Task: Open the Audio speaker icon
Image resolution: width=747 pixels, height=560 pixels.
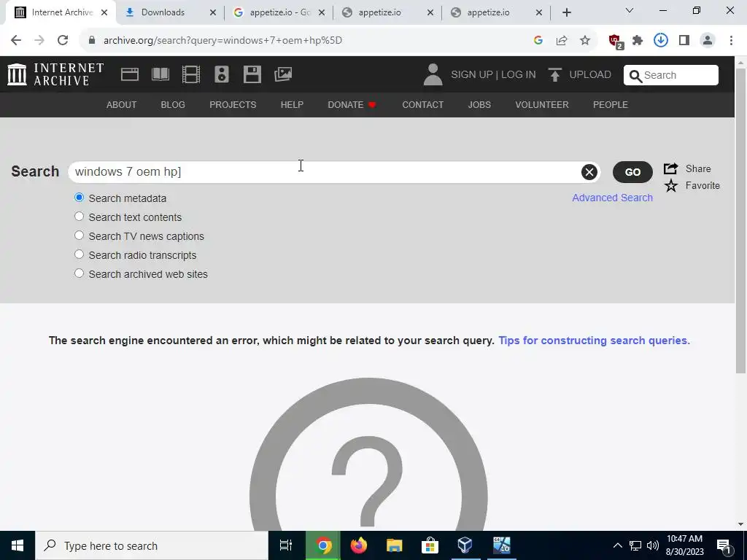Action: pyautogui.click(x=222, y=74)
